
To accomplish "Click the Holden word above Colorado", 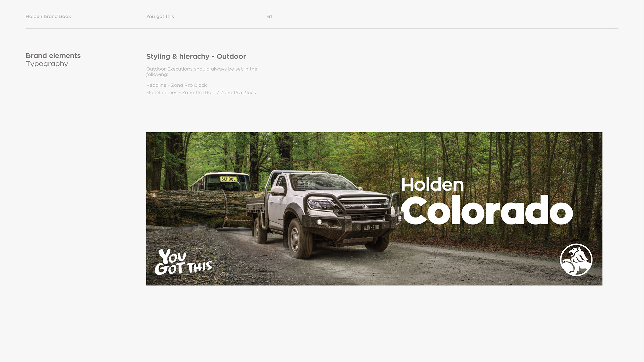I will point(432,184).
